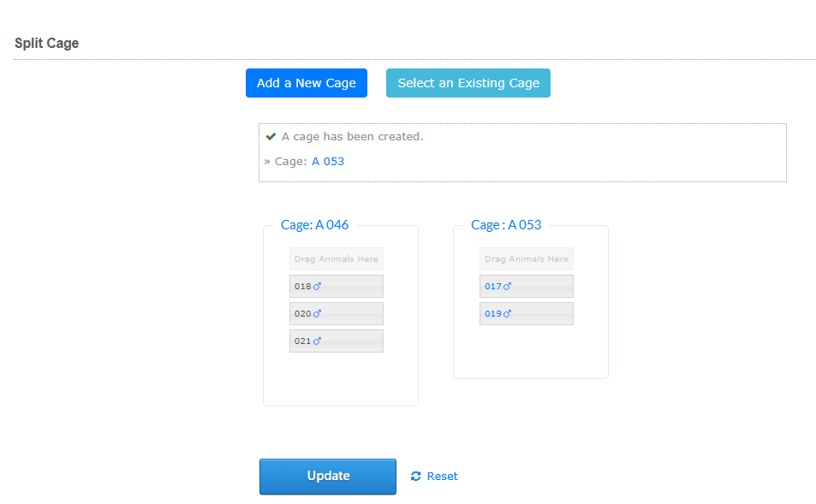Select animal 017 in Cage A 053
This screenshot has width=816, height=504.
[x=527, y=287]
